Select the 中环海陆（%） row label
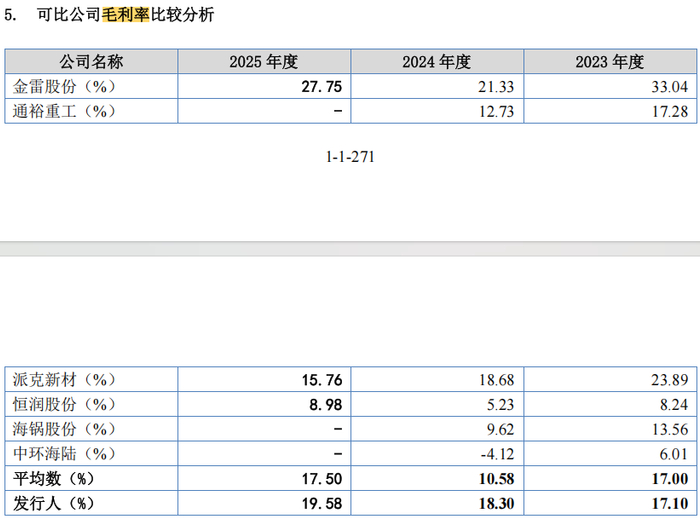Screen dimensions: 700x519 pos(64,453)
